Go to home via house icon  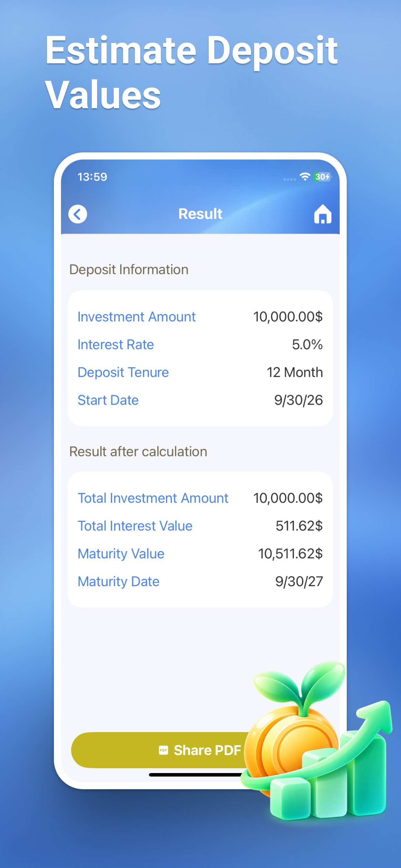click(323, 214)
